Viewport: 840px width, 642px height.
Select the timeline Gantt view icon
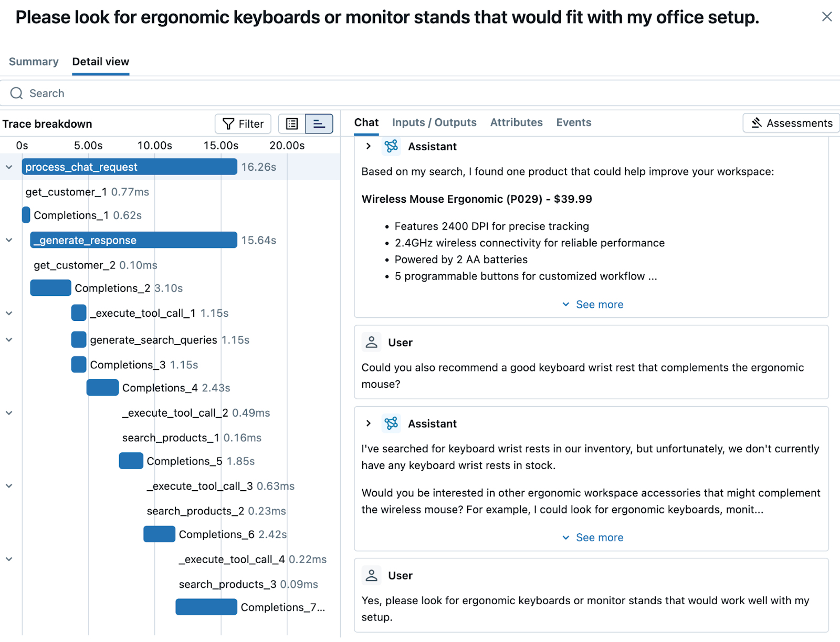point(319,123)
